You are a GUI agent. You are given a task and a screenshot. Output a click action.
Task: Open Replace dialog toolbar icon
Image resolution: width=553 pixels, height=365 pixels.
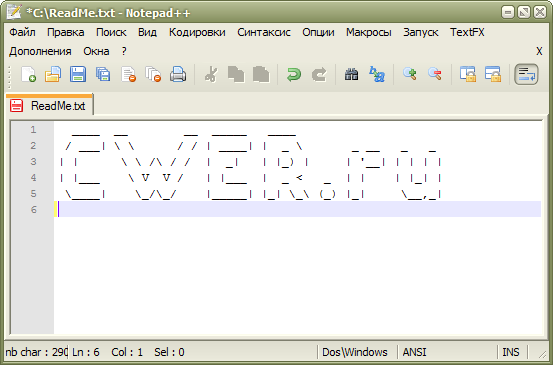point(377,74)
